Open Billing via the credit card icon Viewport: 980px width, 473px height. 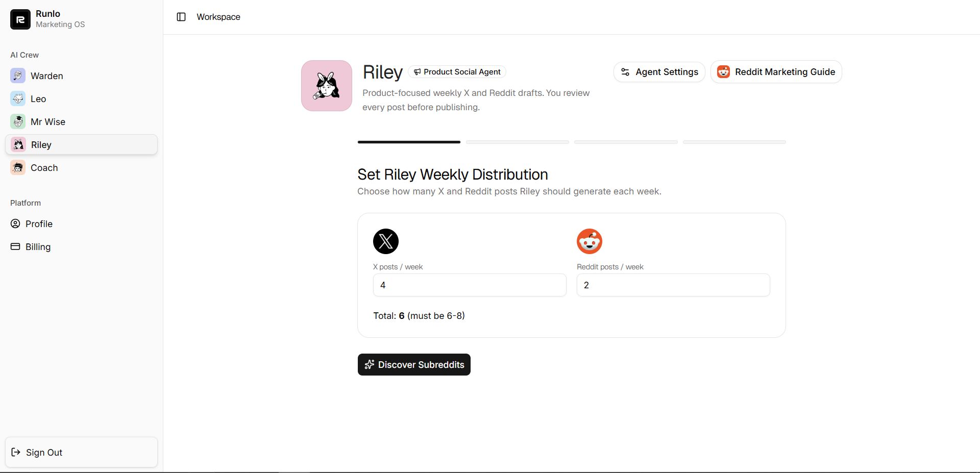coord(15,246)
